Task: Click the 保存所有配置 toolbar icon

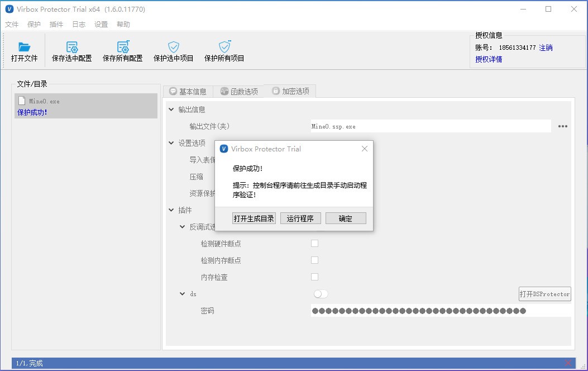Action: [123, 47]
